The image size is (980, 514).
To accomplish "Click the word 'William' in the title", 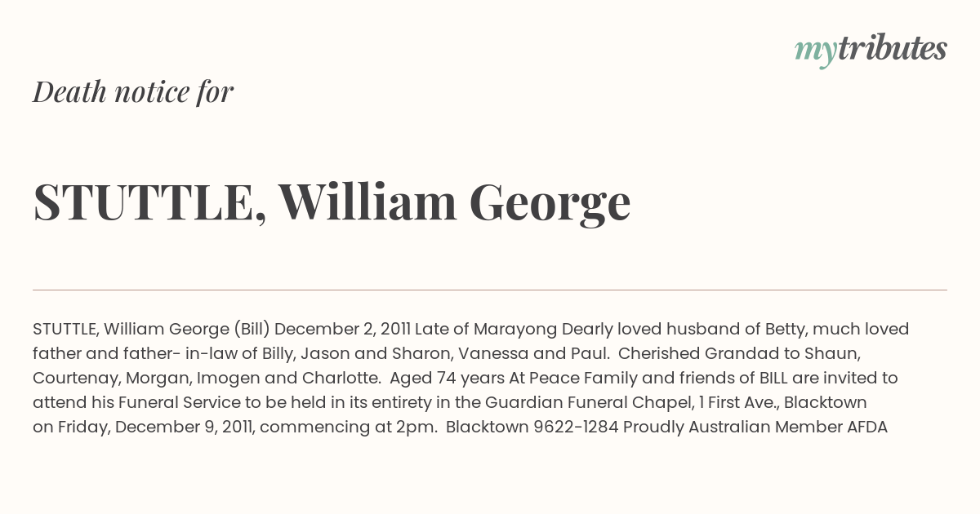I will [x=367, y=202].
